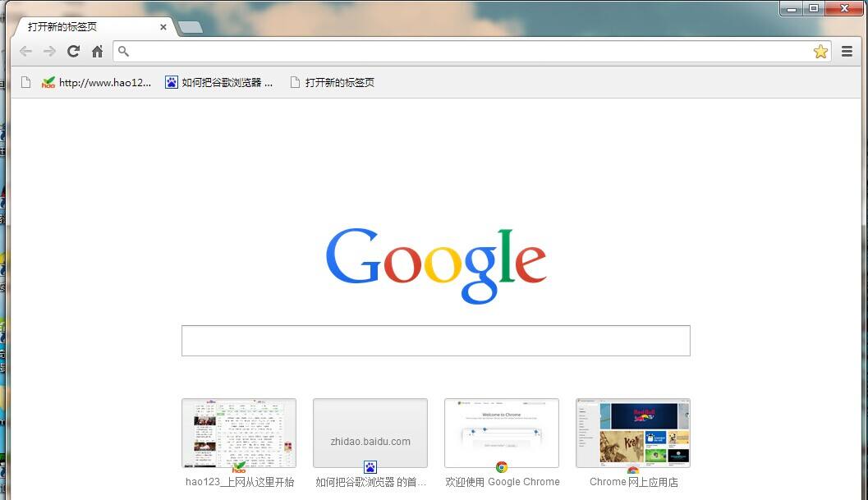Click the magnifier icon in the address bar

(x=123, y=52)
